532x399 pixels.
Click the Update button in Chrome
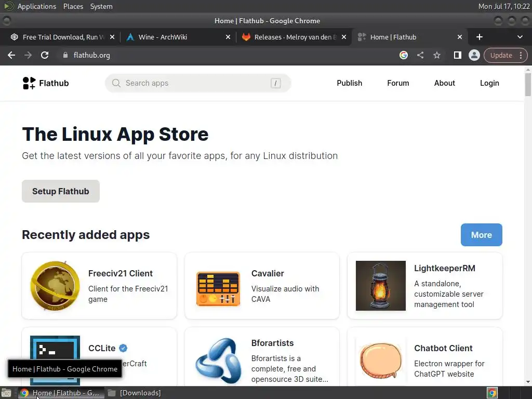501,55
